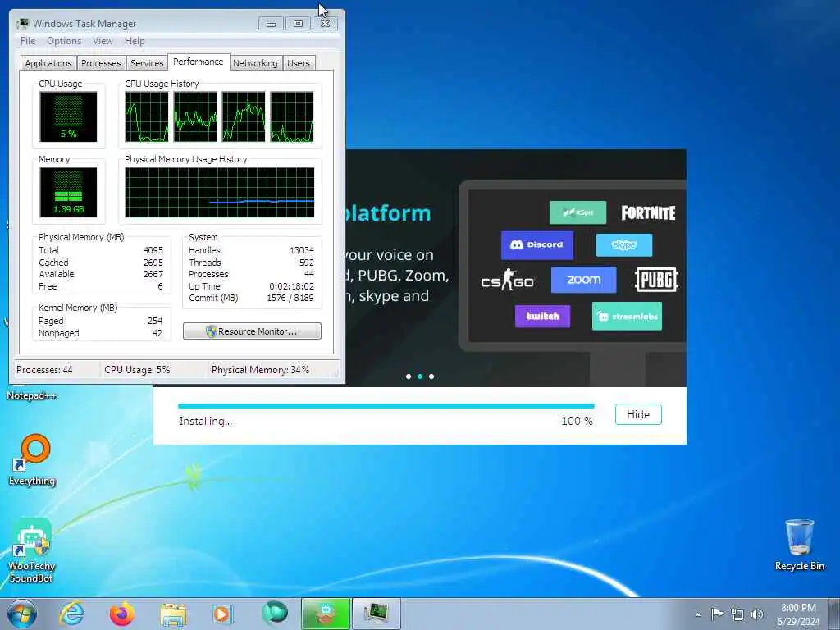Screen dimensions: 840x630
Task: Select the WooTechy SoundBot desktop icon
Action: (32, 550)
